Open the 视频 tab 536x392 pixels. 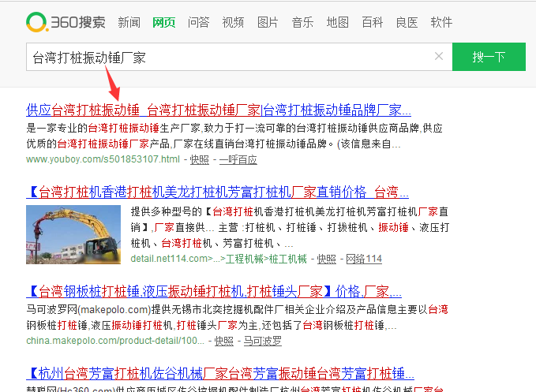click(x=233, y=23)
